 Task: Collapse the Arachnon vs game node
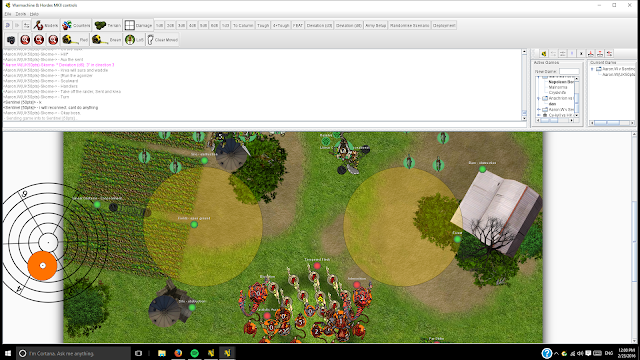(538, 98)
